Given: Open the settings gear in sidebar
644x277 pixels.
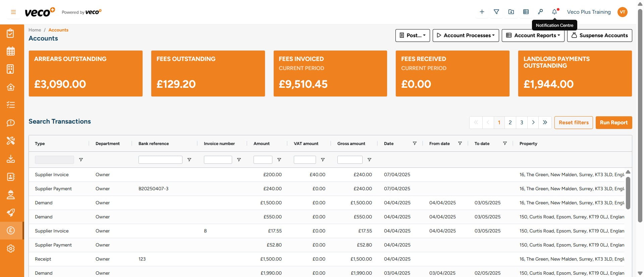Looking at the screenshot, I should (x=11, y=249).
